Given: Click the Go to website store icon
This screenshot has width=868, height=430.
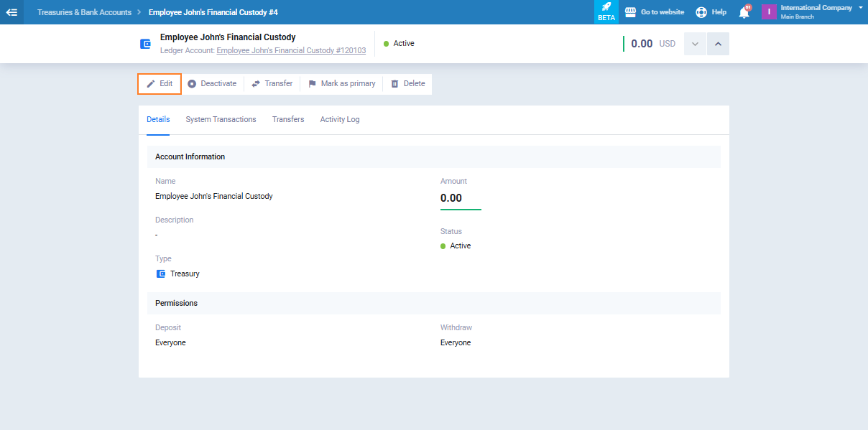Looking at the screenshot, I should click(x=630, y=12).
